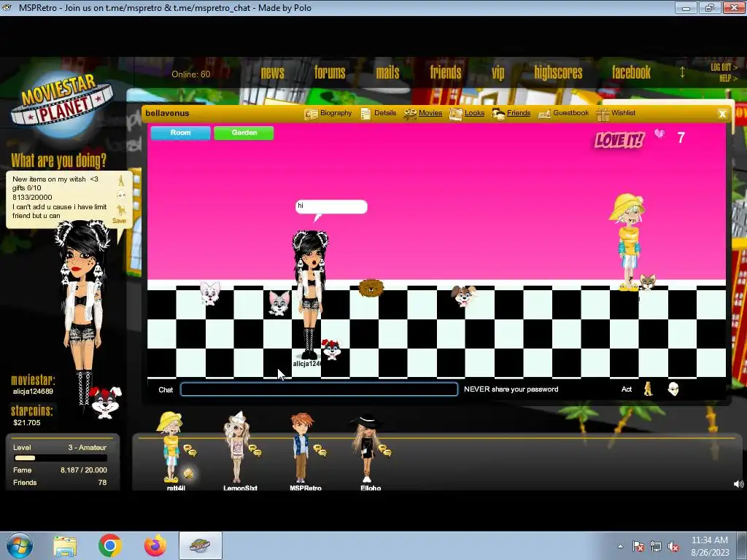Click the MovieStar Planet logo
The height and width of the screenshot is (560, 747).
pos(62,105)
